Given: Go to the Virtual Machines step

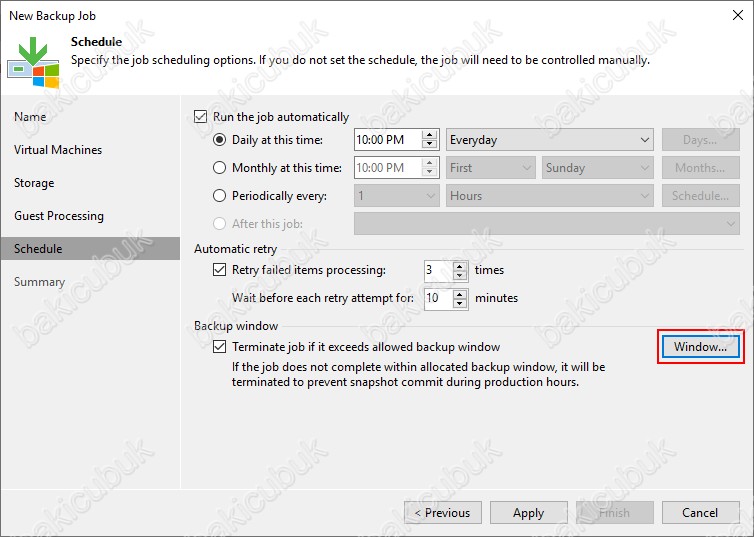Looking at the screenshot, I should [58, 150].
